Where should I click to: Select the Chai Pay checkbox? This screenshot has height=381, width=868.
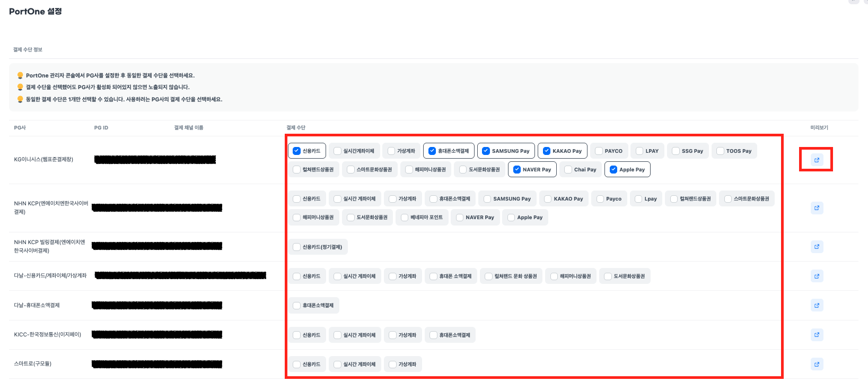568,170
